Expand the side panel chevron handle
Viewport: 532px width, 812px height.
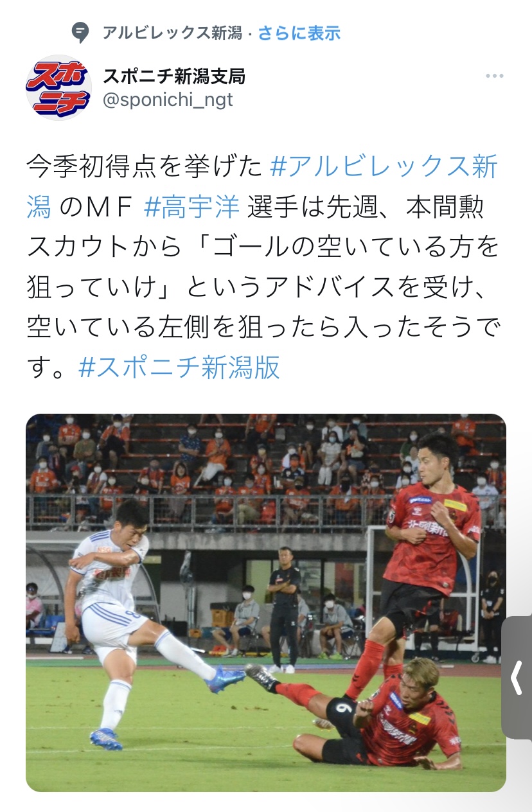(516, 678)
